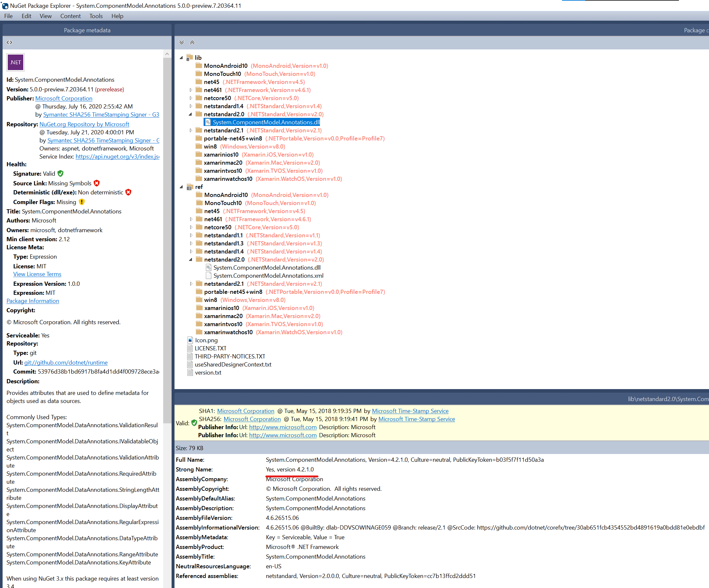Collapse all nodes with double-chevron icon
Image resolution: width=709 pixels, height=588 pixels.
tap(182, 42)
